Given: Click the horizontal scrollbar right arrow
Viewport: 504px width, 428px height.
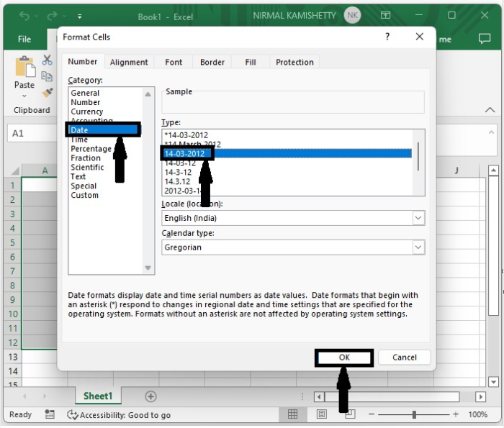Looking at the screenshot, I should pyautogui.click(x=480, y=397).
